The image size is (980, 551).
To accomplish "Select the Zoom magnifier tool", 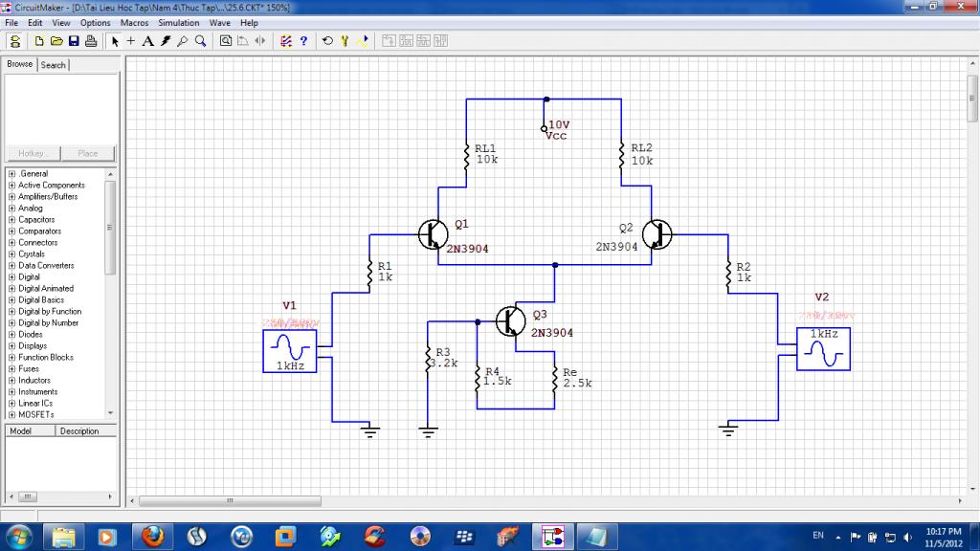I will 200,41.
